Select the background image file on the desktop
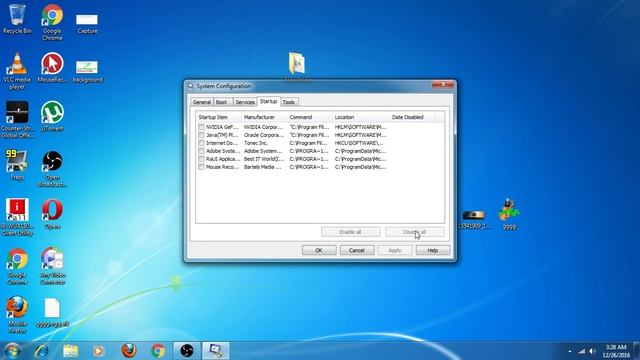 tap(87, 71)
